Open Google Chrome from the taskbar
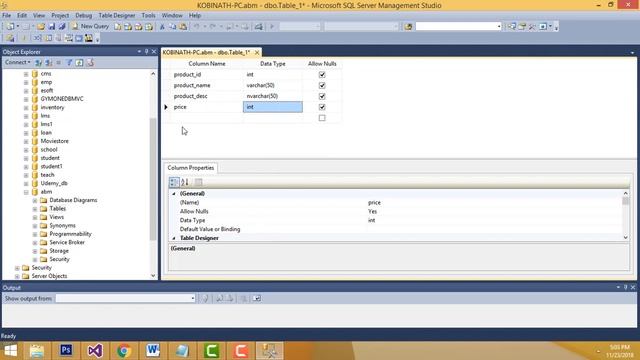 (124, 351)
